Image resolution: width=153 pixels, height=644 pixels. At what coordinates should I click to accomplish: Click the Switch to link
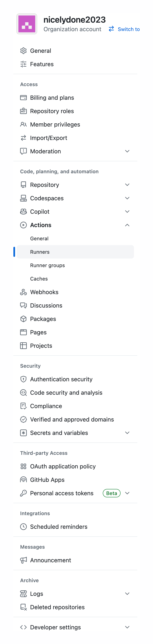(x=129, y=29)
